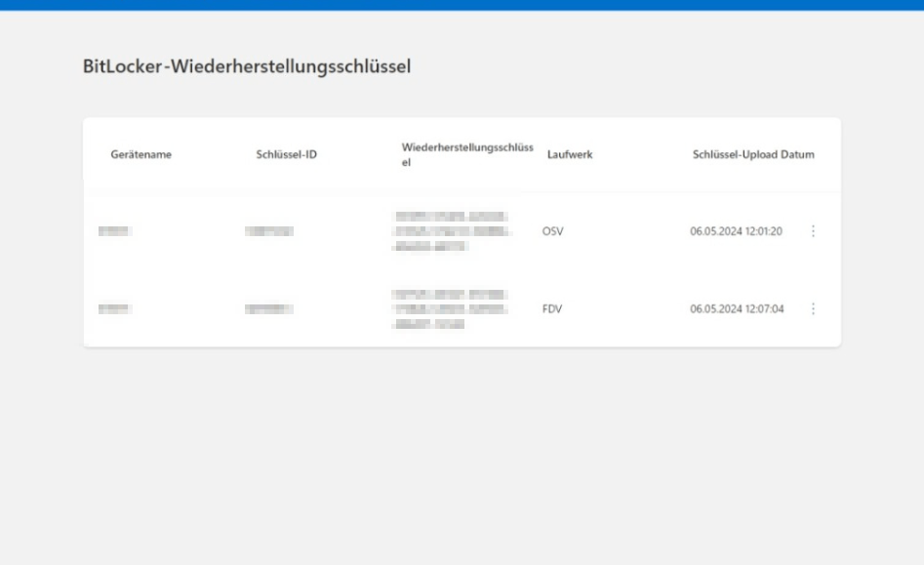
Task: Click the Schlüssel-Upload Datum column header
Action: (753, 154)
